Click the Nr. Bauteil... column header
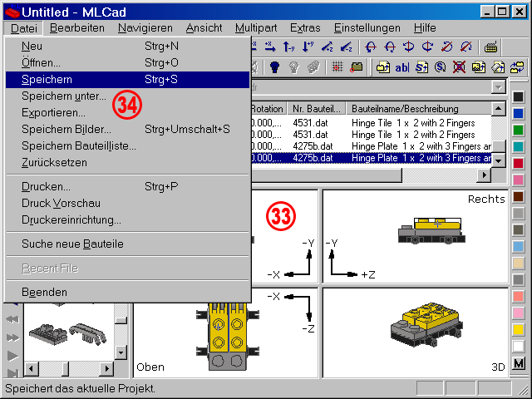 click(x=316, y=109)
